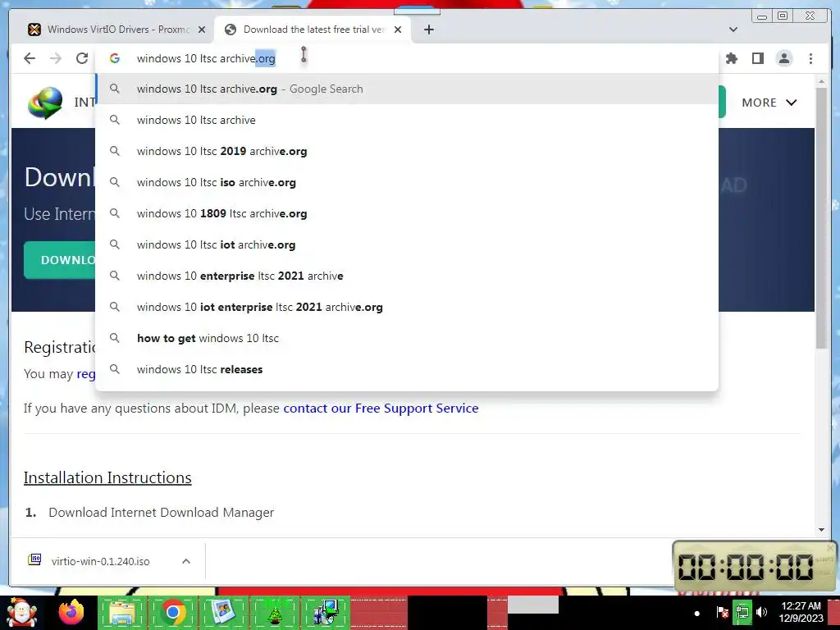Click the scrollbar down arrow

[821, 529]
